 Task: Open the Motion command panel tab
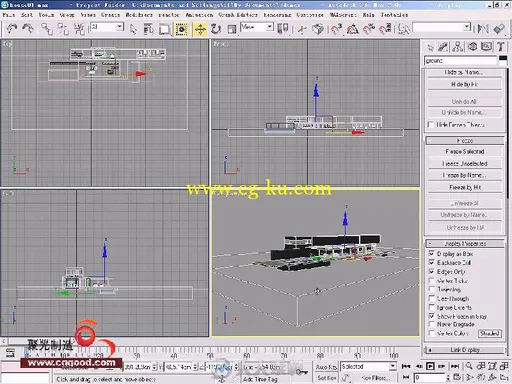tap(472, 47)
